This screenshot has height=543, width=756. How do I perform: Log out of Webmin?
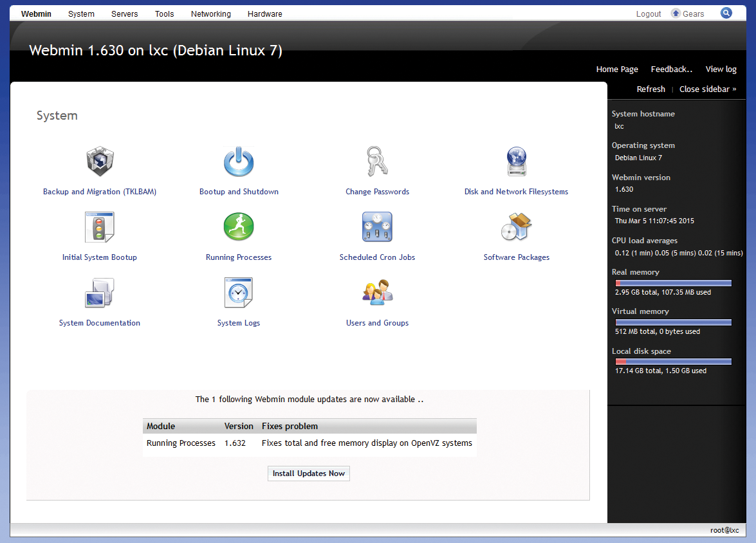pyautogui.click(x=648, y=14)
